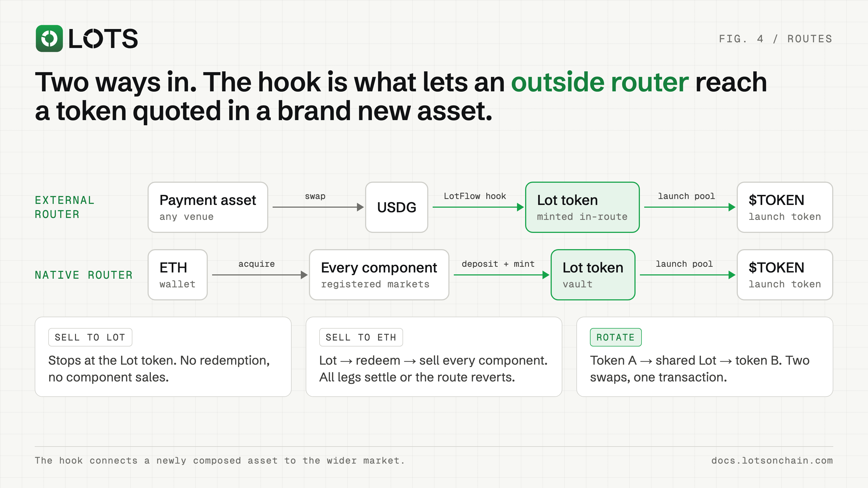The image size is (868, 488).
Task: Click the green LOTS logo icon
Action: [x=49, y=38]
